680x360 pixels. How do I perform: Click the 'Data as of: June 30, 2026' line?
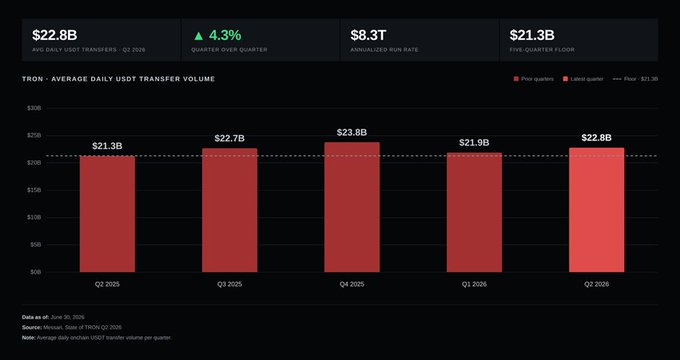(53, 317)
